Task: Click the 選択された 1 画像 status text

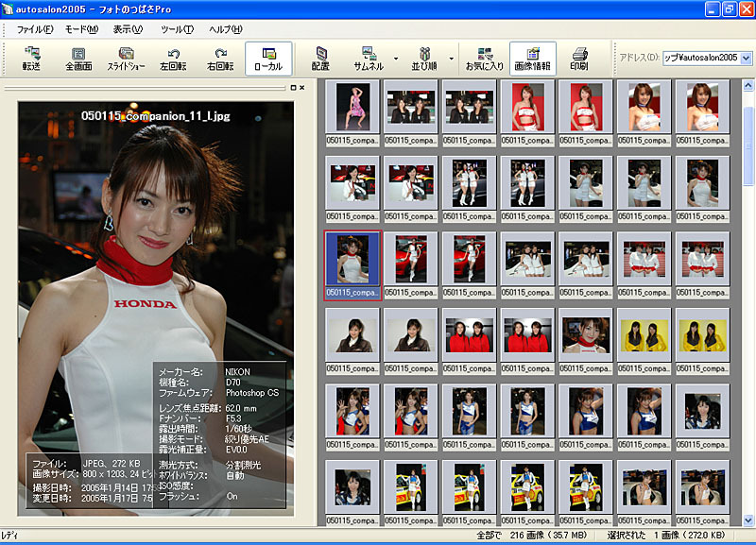Action: click(x=666, y=535)
